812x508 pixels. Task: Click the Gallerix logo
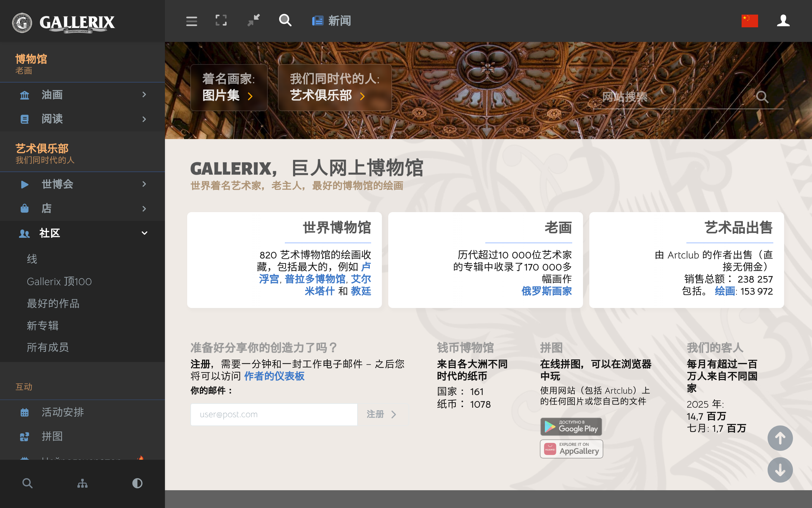63,23
